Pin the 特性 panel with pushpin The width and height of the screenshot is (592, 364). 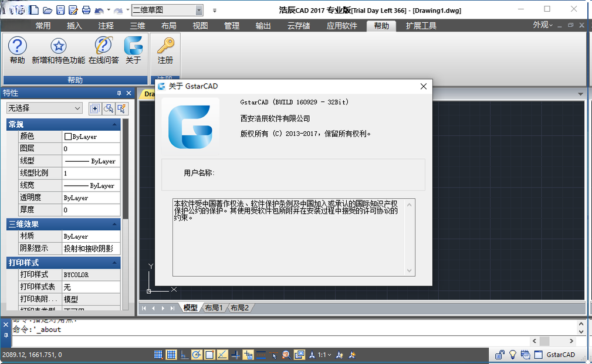click(x=119, y=93)
